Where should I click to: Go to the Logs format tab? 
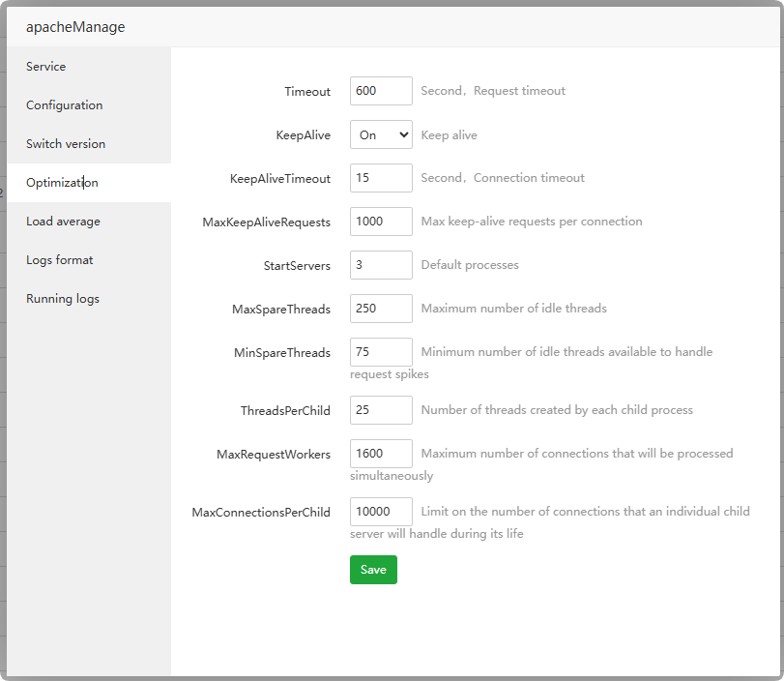pyautogui.click(x=60, y=260)
